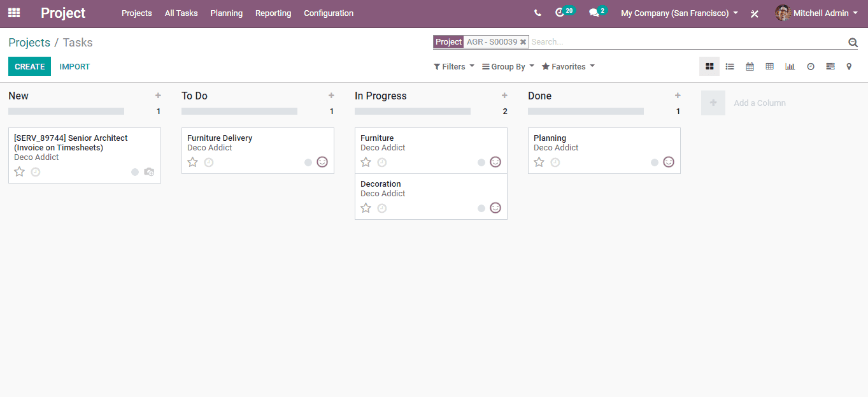This screenshot has height=397, width=868.
Task: Toggle kanban state dot on Furniture Delivery
Action: pos(308,162)
